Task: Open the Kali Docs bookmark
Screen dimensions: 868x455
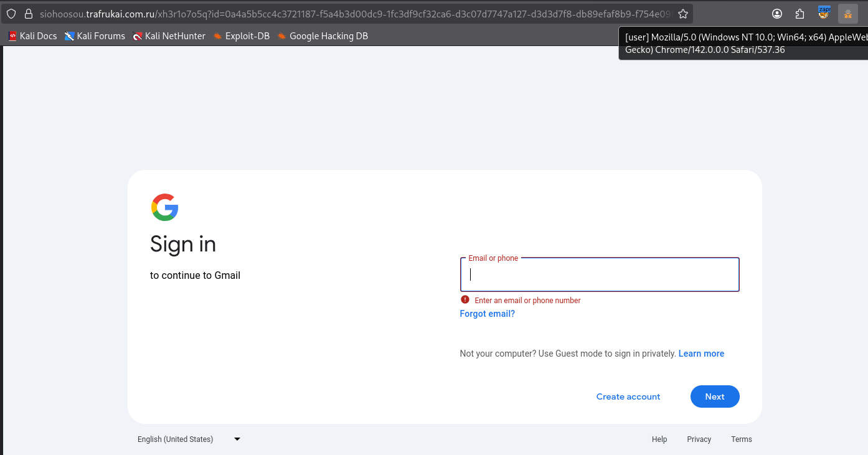Action: pos(32,36)
